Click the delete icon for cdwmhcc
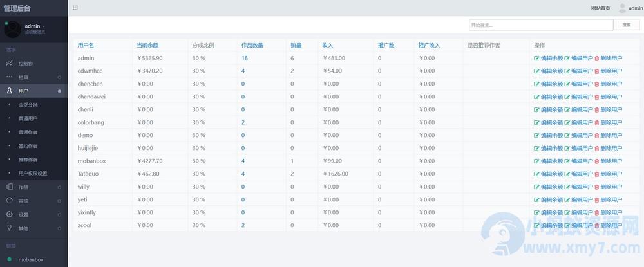644x267 pixels. 597,71
